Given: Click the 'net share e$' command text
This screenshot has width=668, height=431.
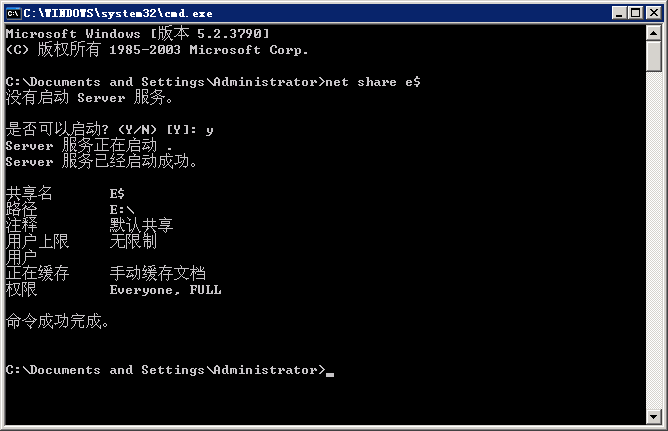Looking at the screenshot, I should tap(373, 82).
